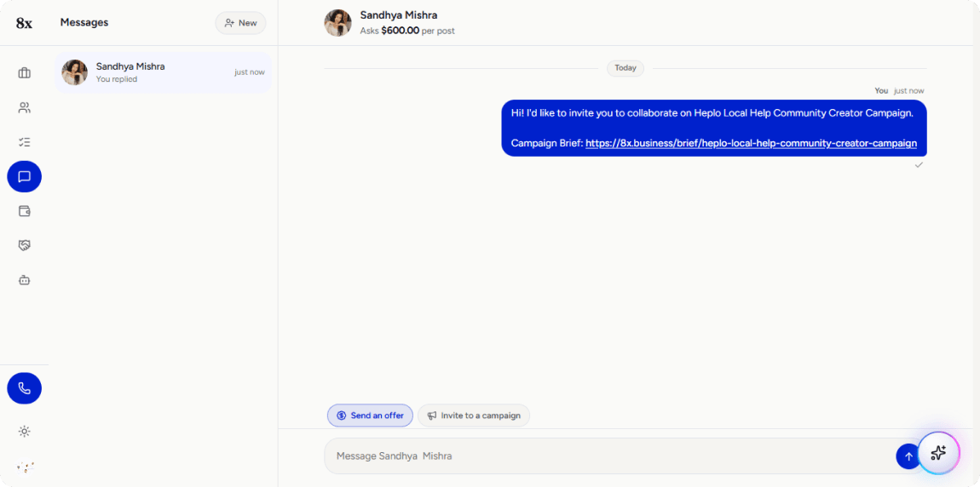Click the Today date separator label
This screenshot has width=980, height=487.
point(625,68)
